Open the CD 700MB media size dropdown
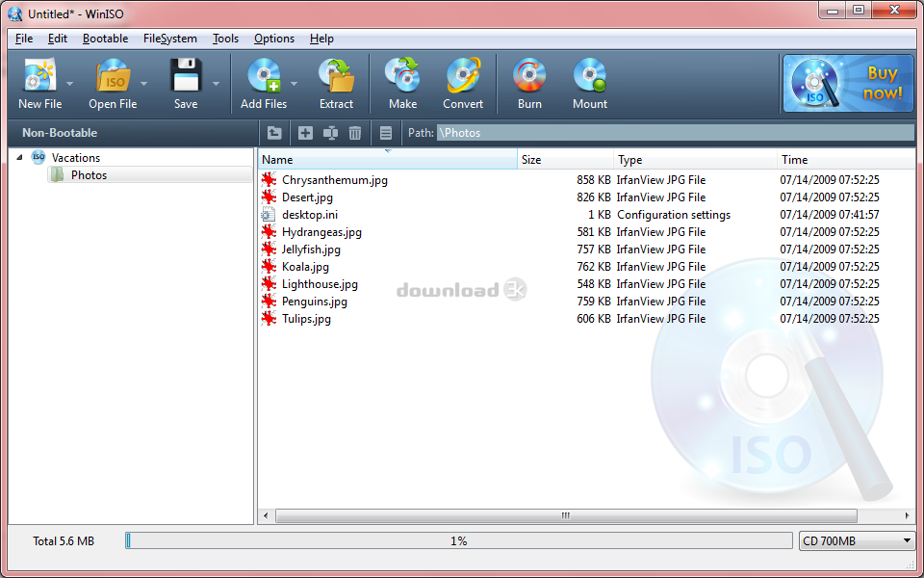 click(x=856, y=541)
